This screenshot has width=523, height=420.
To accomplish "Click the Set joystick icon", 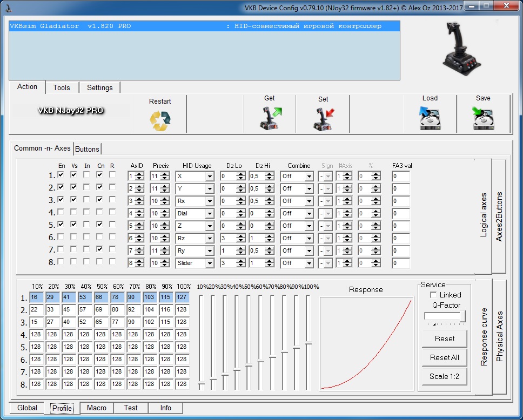I will [x=323, y=119].
